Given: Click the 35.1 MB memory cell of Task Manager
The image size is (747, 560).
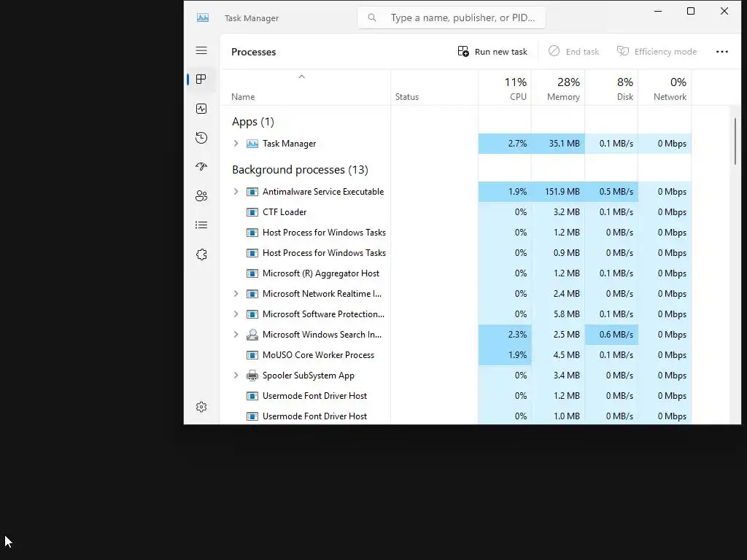Looking at the screenshot, I should (558, 144).
